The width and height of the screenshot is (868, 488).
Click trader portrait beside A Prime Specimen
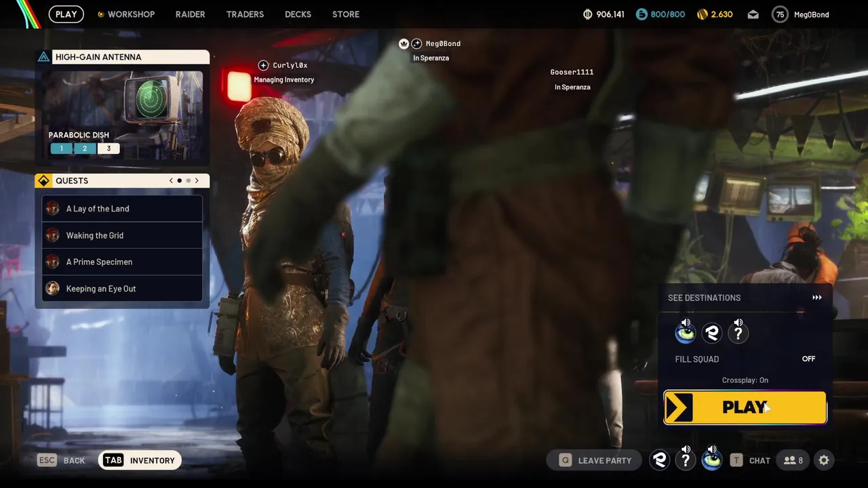[x=52, y=262]
